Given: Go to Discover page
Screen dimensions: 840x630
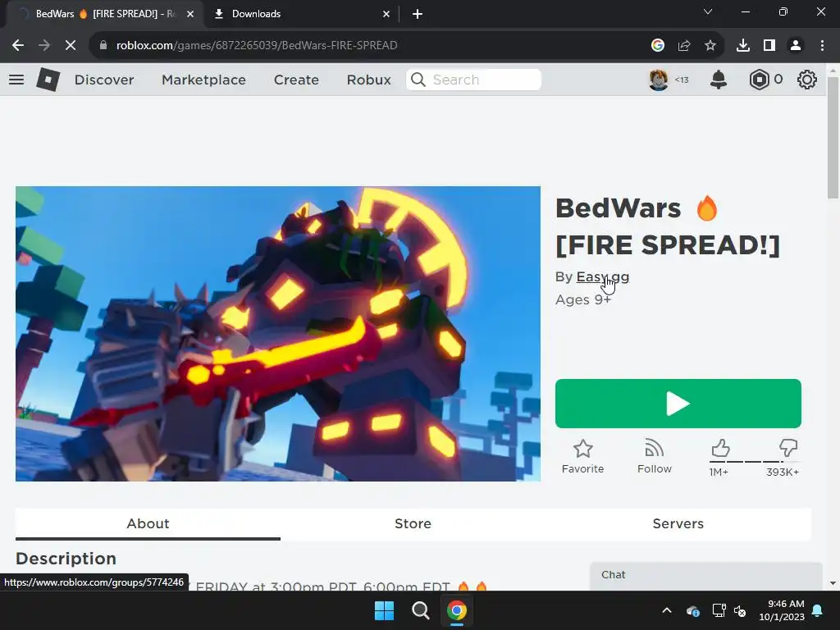Looking at the screenshot, I should click(104, 80).
